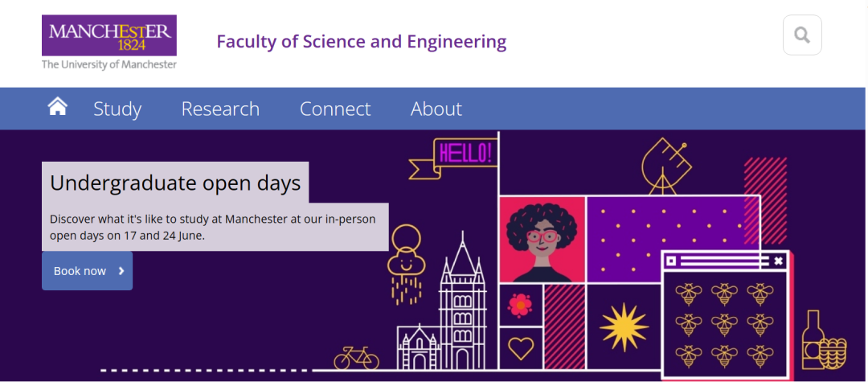Click the bicycle illustration
Image resolution: width=868 pixels, height=382 pixels.
pos(356,357)
